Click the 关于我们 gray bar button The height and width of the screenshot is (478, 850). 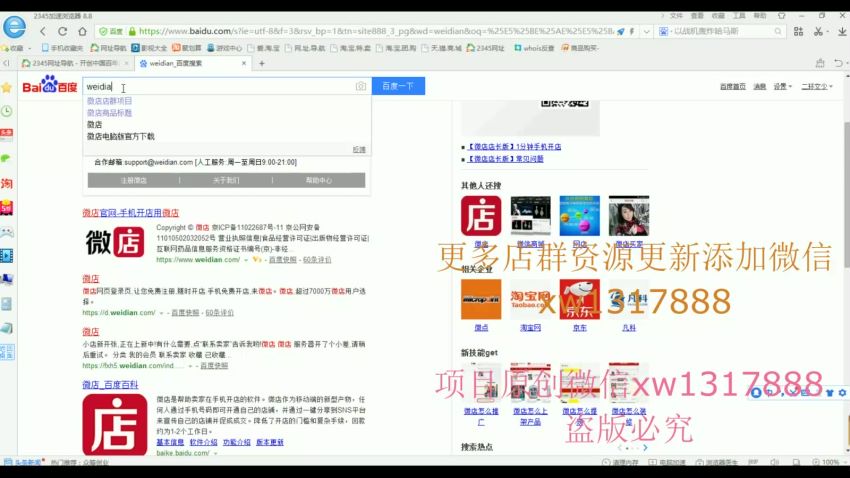pos(226,180)
